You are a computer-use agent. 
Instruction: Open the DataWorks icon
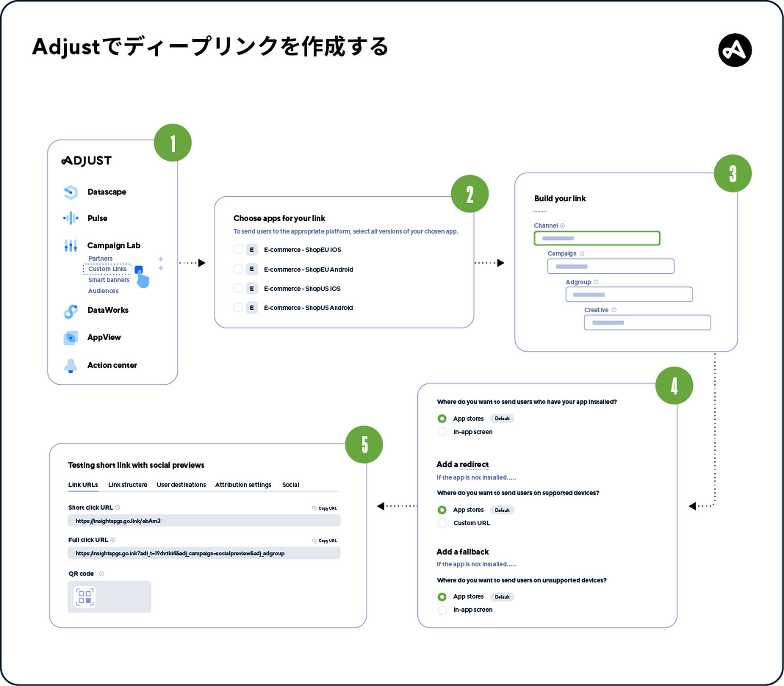point(71,311)
